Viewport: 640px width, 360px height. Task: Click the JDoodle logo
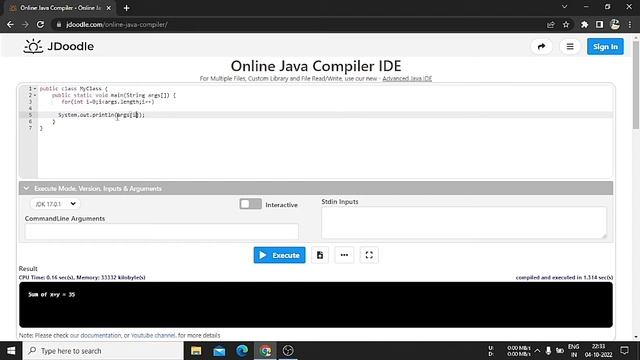point(59,46)
